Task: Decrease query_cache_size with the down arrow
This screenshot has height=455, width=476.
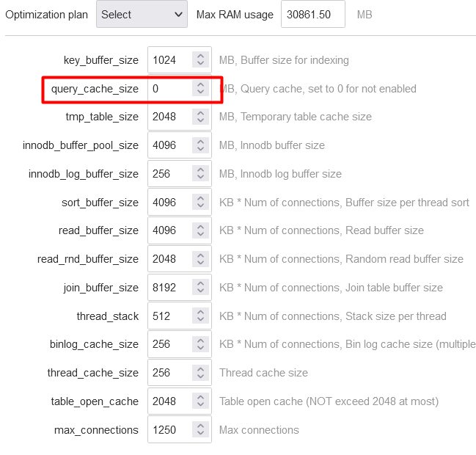Action: coord(200,92)
